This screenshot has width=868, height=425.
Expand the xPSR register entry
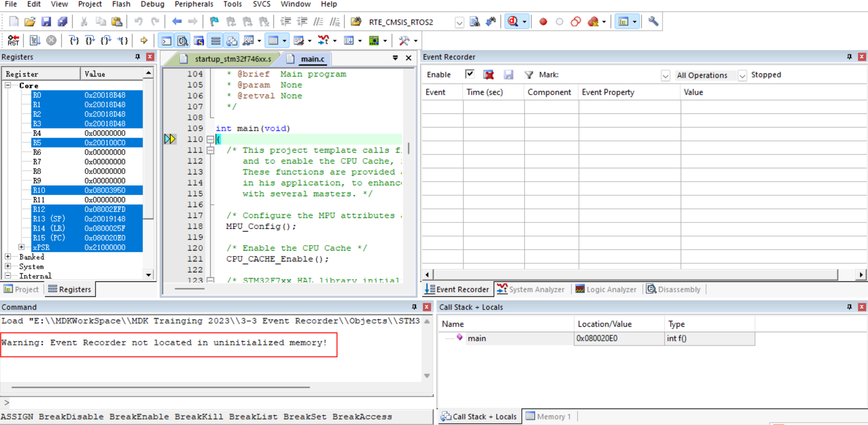coord(21,247)
